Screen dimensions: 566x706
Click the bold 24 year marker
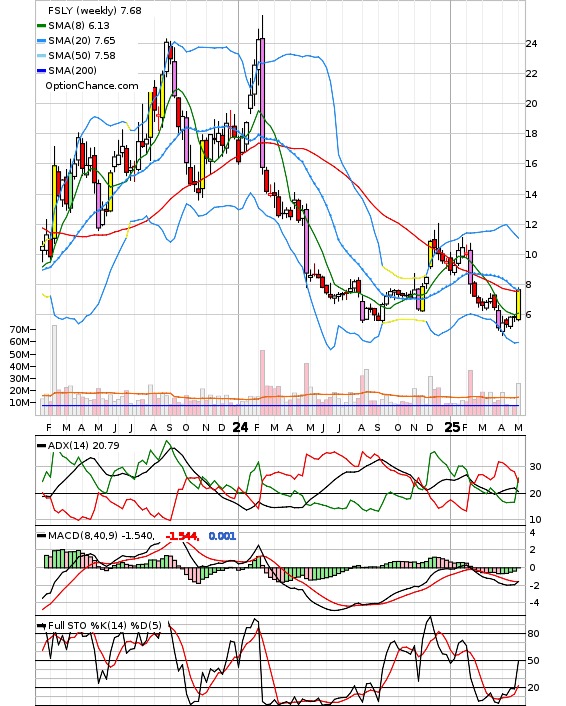pos(240,427)
